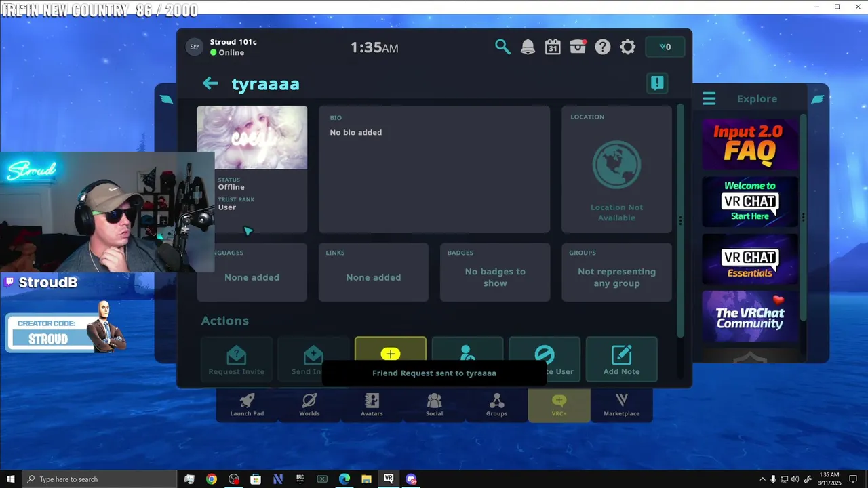Open the Windows notification center
The image size is (868, 488).
[x=854, y=479]
